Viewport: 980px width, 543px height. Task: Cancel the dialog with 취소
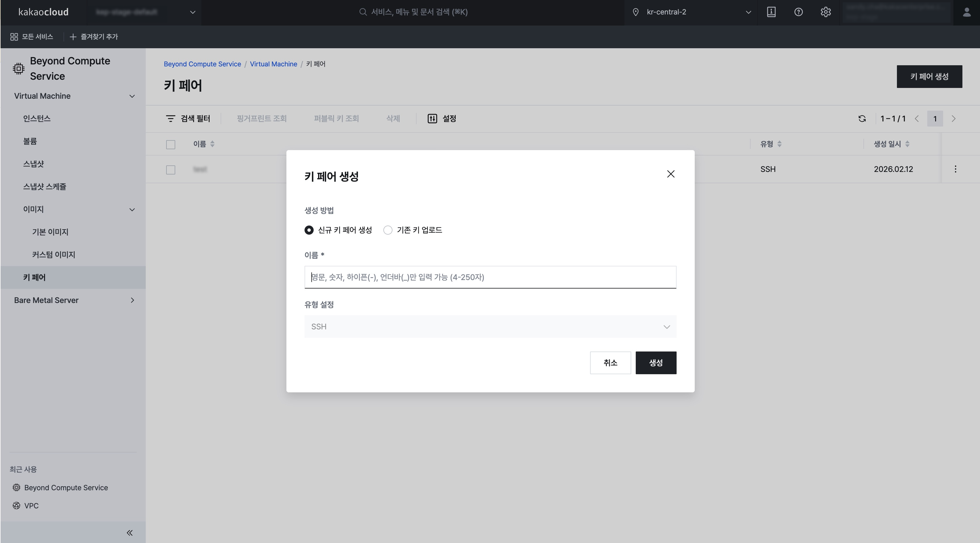tap(610, 363)
